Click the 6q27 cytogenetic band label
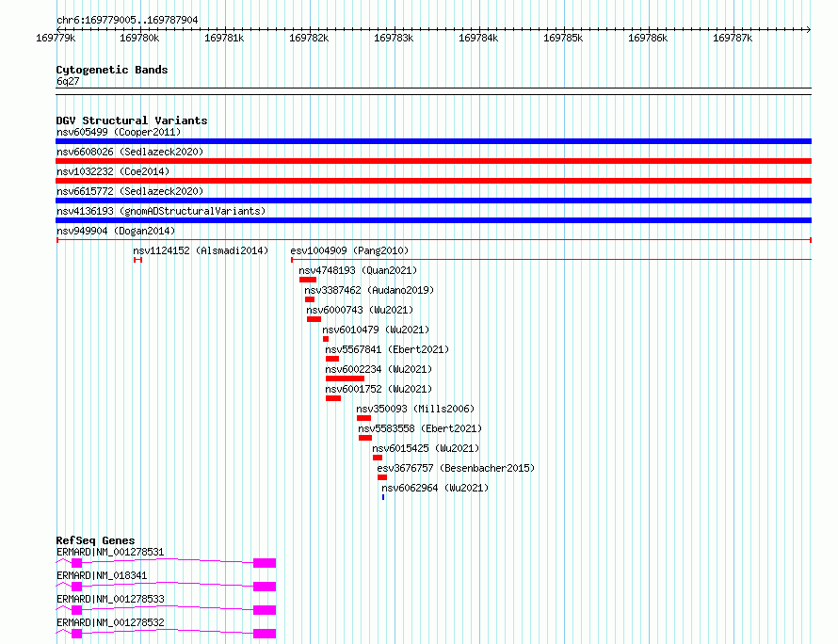 coord(68,81)
